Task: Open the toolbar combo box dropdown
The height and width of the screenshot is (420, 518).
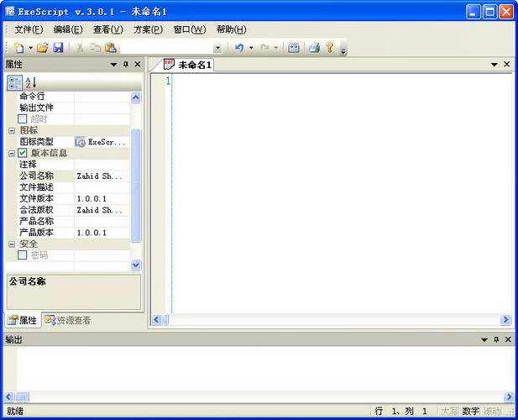Action: point(217,48)
